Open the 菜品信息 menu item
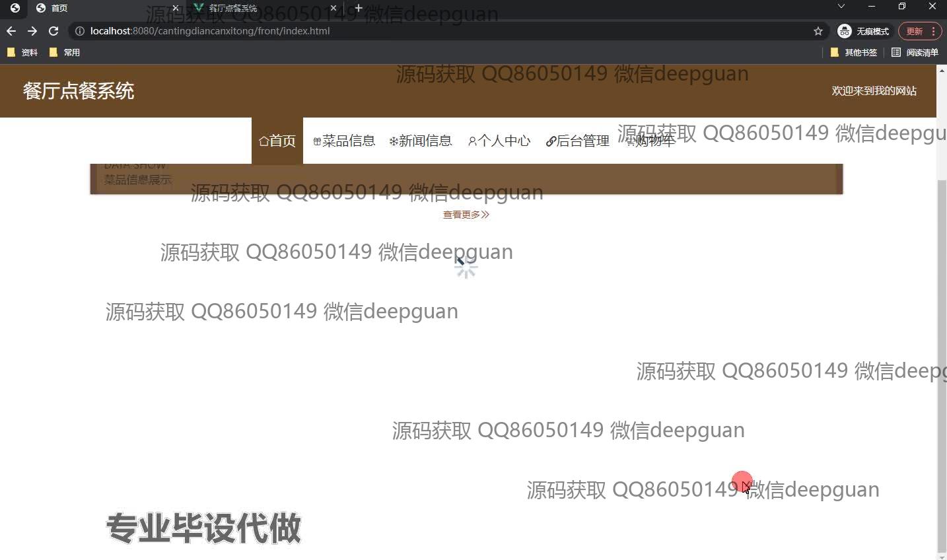Screen dimensions: 947x560 click(x=344, y=141)
